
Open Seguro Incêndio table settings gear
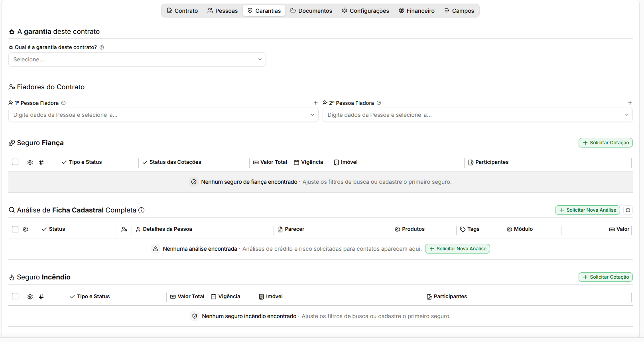point(30,297)
